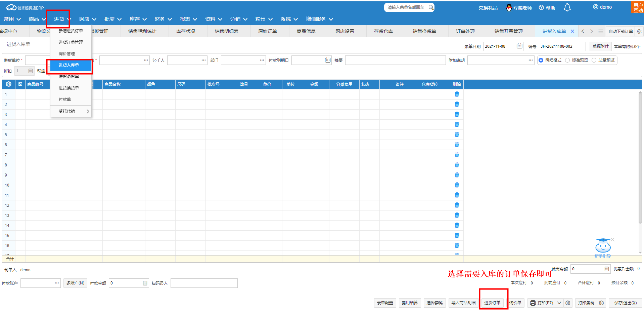
Task: Switch to the 销售明细表 tab
Action: tap(227, 31)
